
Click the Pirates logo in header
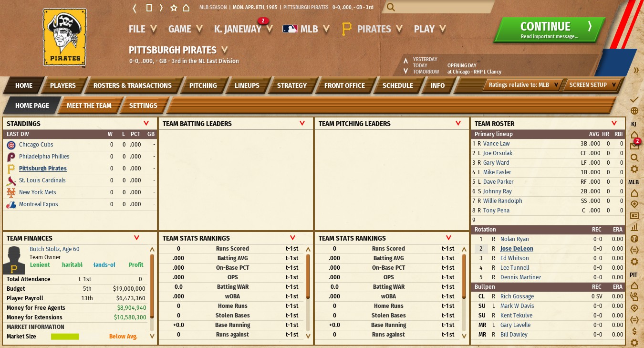(64, 37)
